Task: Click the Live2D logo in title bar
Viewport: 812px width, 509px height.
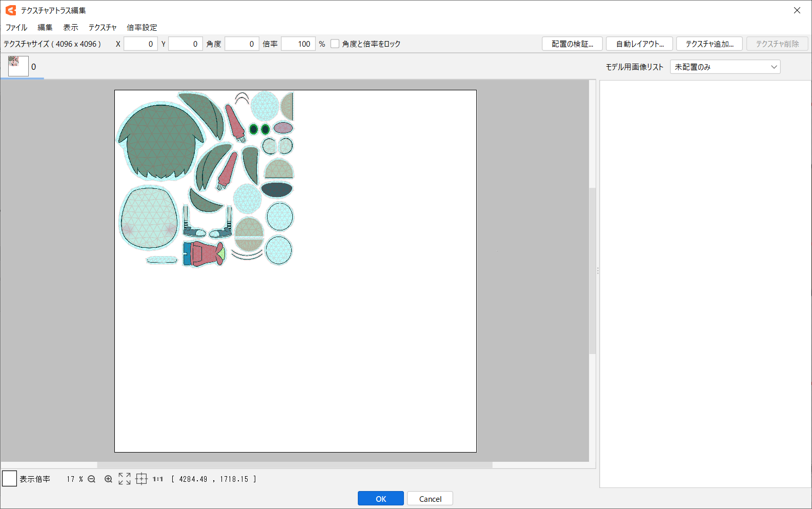Action: point(11,10)
